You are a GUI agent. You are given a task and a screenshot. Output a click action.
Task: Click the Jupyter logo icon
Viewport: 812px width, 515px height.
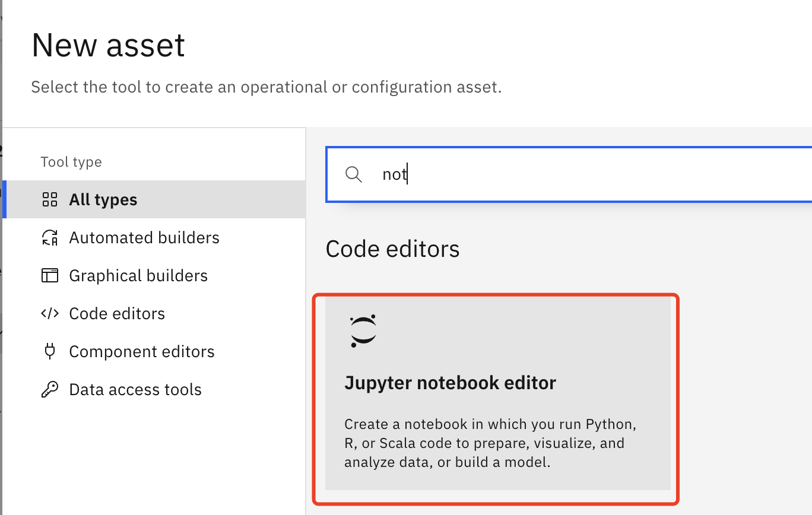tap(363, 331)
